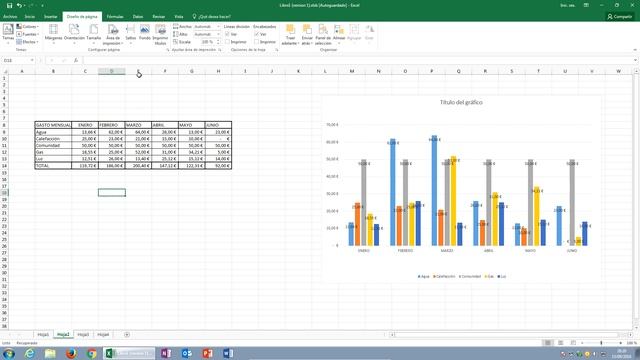
Task: Select the Hoja4 sheet tab
Action: (x=103, y=335)
